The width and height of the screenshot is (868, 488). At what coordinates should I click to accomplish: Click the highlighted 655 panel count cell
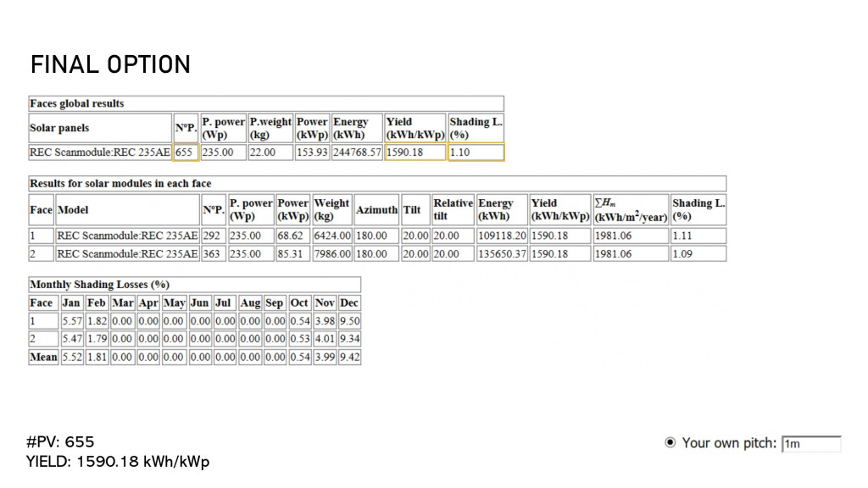(185, 152)
